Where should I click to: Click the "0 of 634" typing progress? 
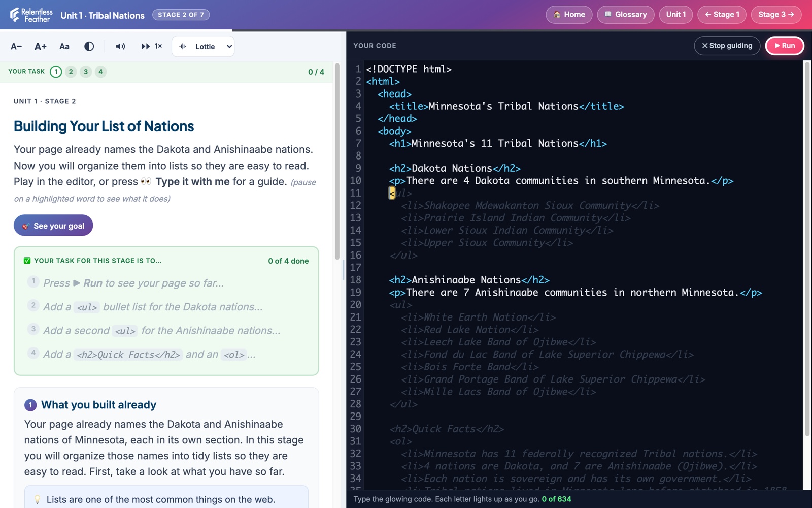[x=556, y=499]
